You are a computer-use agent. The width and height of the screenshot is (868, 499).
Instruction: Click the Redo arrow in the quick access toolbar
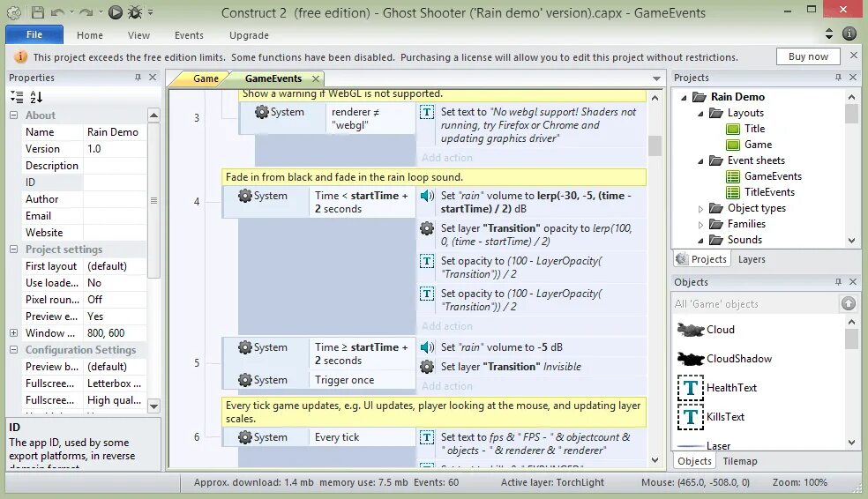tap(86, 12)
